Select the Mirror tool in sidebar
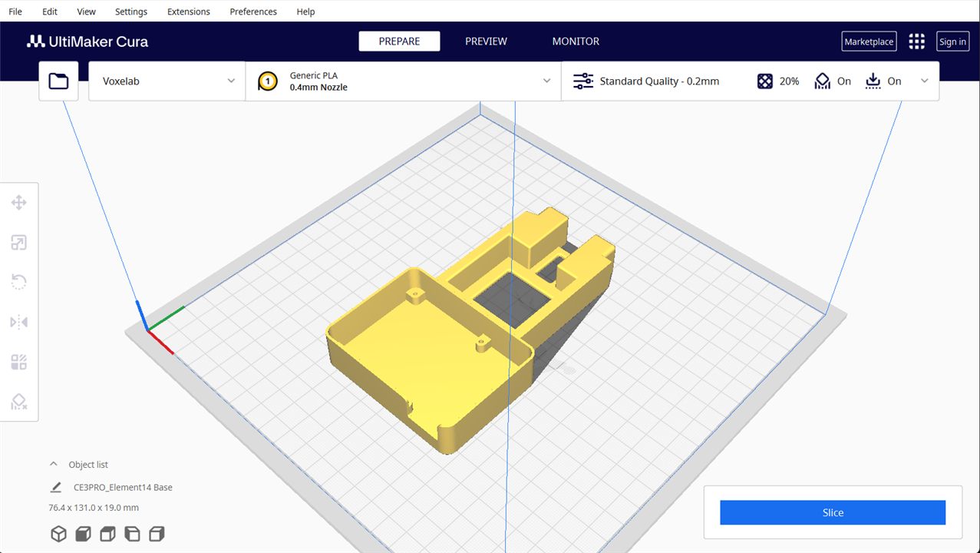 click(x=19, y=322)
